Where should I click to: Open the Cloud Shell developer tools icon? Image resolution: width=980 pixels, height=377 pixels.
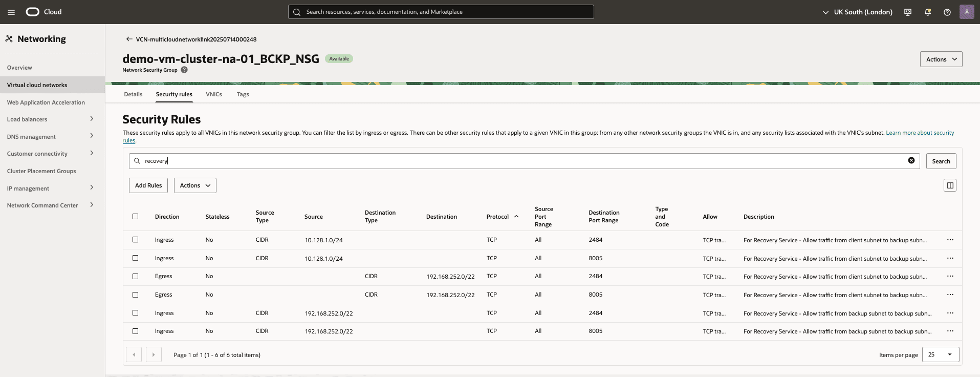pyautogui.click(x=908, y=12)
